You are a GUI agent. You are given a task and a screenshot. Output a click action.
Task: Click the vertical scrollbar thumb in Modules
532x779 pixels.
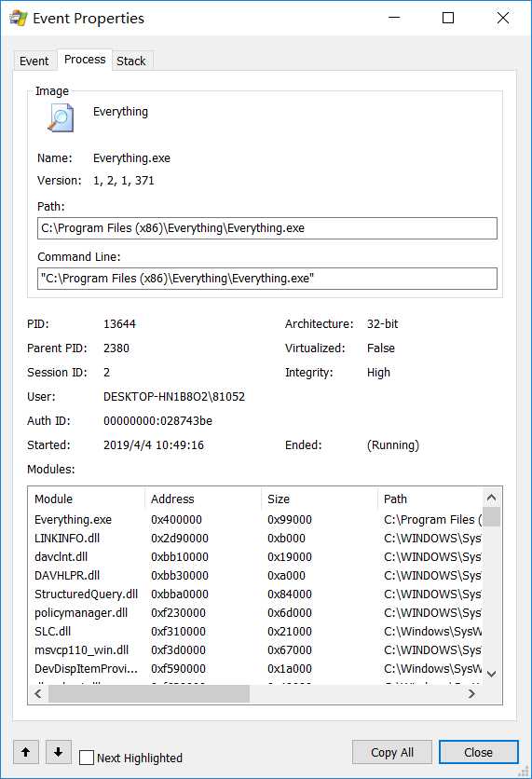[491, 516]
